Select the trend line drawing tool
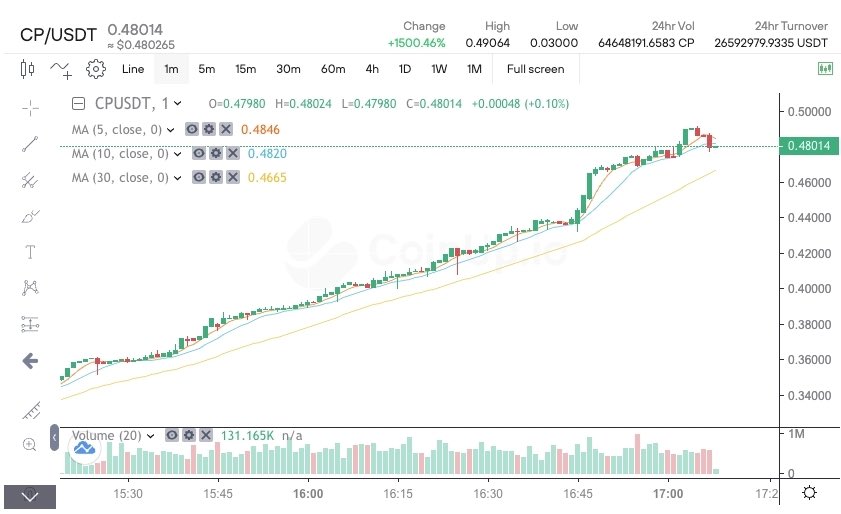This screenshot has height=514, width=841. pyautogui.click(x=29, y=144)
